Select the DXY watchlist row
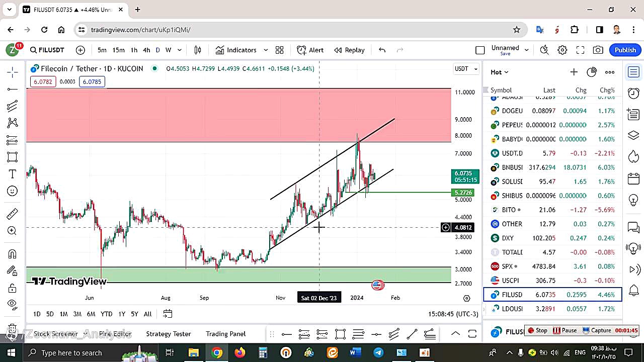Screen dimensions: 644x362 552,238
